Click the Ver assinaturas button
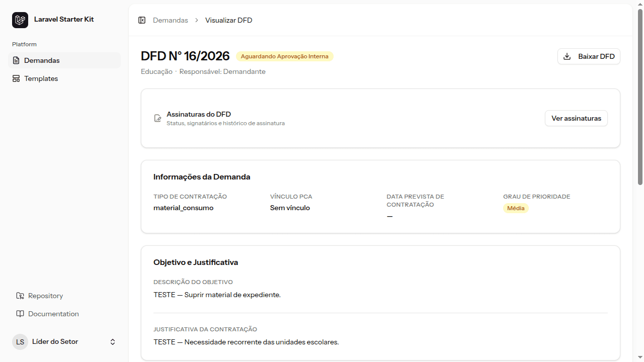The image size is (644, 362). 576,118
